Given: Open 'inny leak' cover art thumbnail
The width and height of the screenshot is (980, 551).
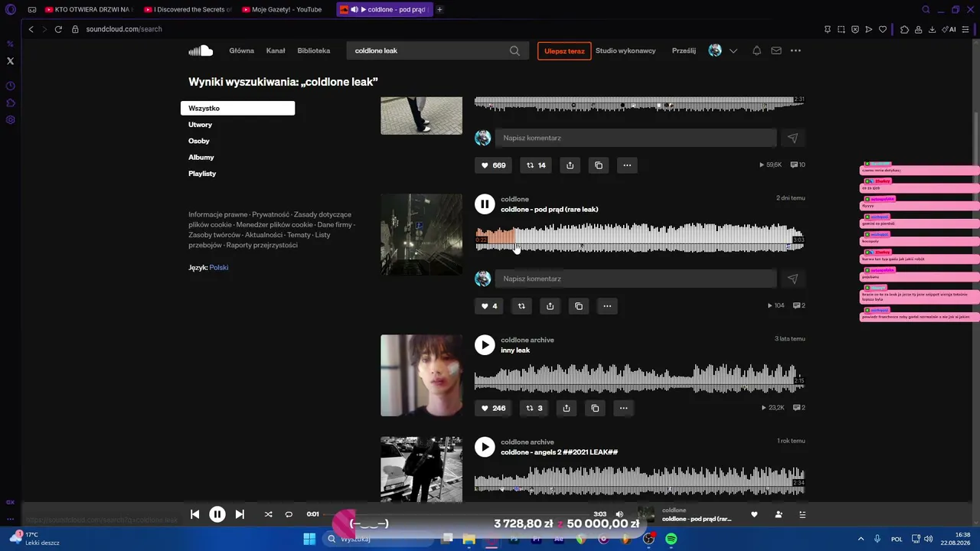Looking at the screenshot, I should coord(422,375).
